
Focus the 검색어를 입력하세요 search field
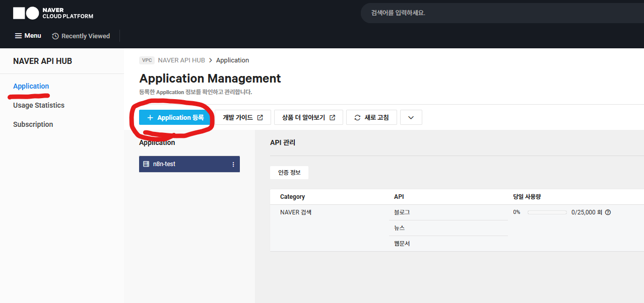pyautogui.click(x=502, y=13)
